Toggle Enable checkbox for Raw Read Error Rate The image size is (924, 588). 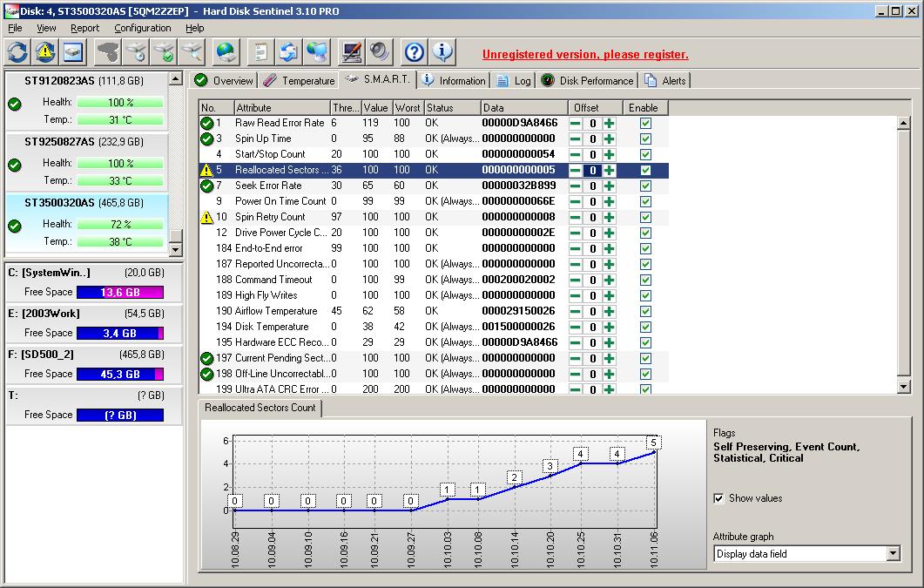pos(646,123)
